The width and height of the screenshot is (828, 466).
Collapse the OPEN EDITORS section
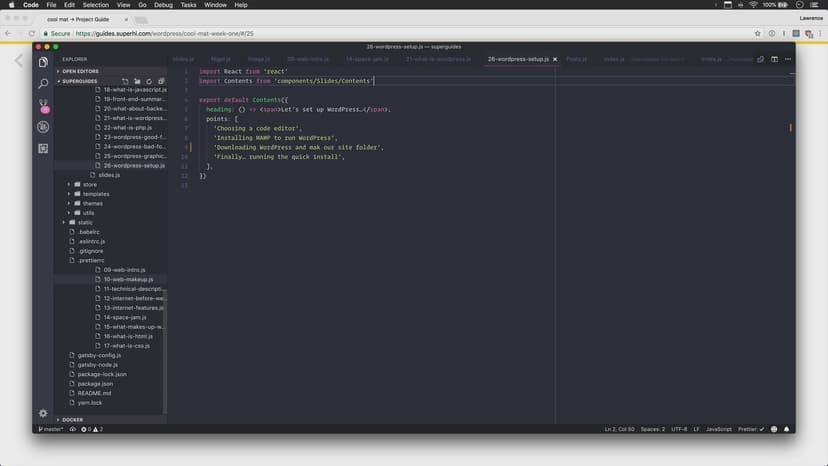click(x=80, y=71)
